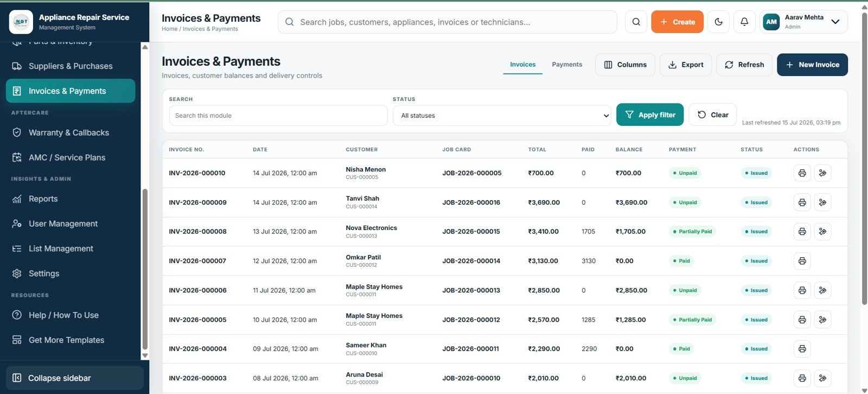Screen dimensions: 868x394
Task: Record payment for invoice INV-2026-000009
Action: pyautogui.click(x=822, y=202)
